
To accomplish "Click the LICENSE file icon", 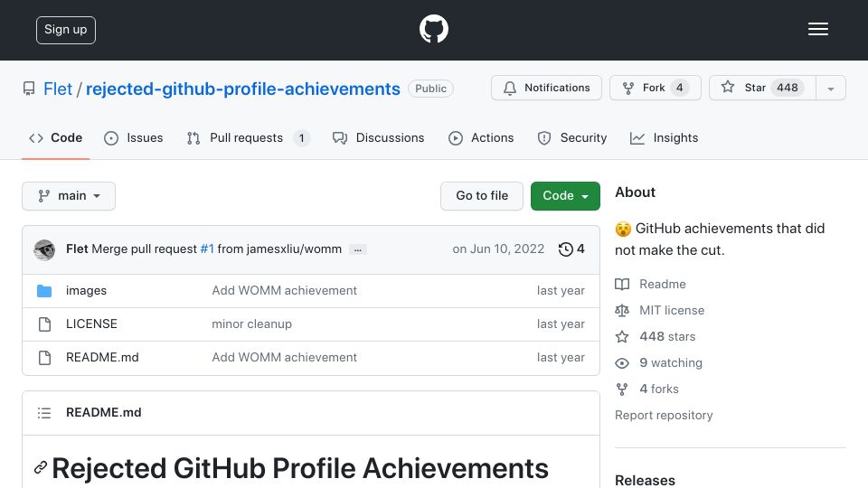I will (x=45, y=324).
